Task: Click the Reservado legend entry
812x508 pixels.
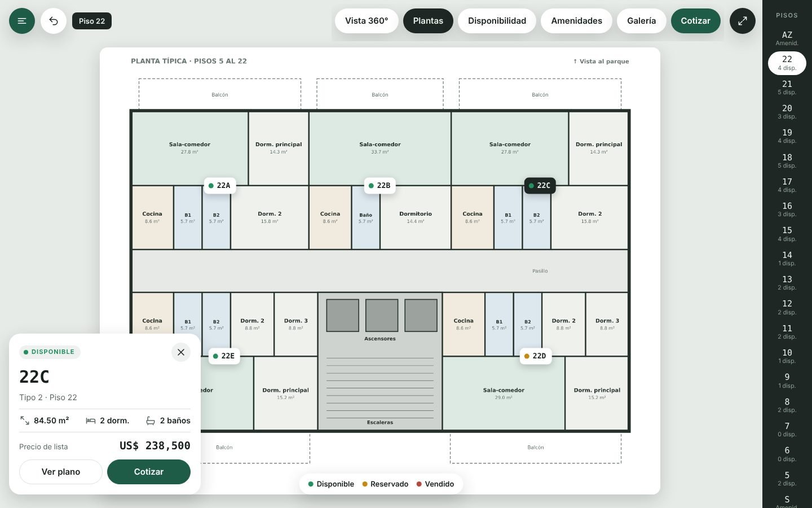Action: 385,484
